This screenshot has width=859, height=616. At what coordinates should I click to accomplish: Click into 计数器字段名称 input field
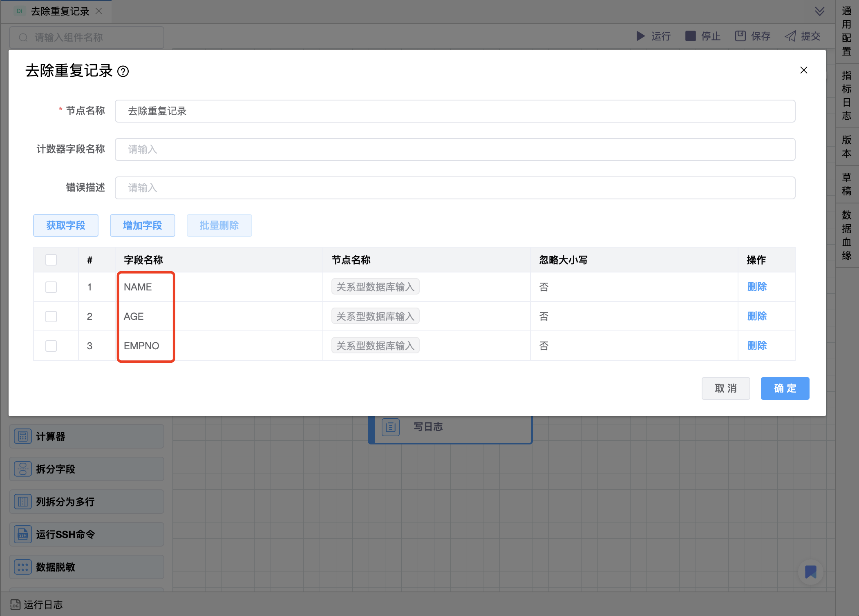pyautogui.click(x=454, y=150)
